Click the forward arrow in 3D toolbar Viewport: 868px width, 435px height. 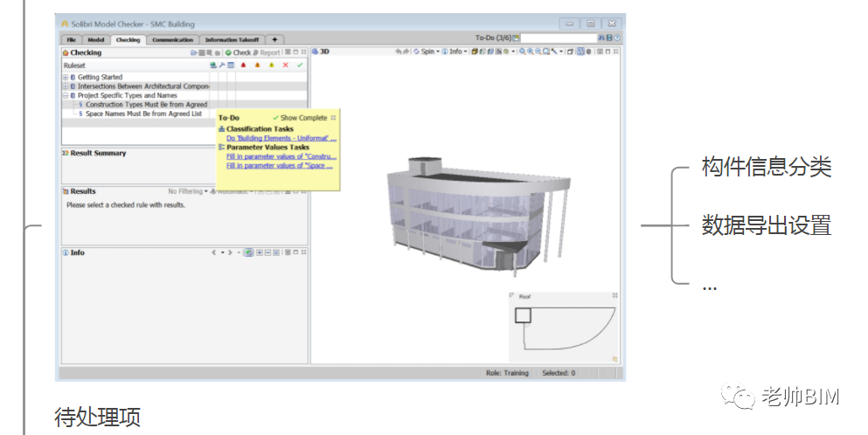406,52
